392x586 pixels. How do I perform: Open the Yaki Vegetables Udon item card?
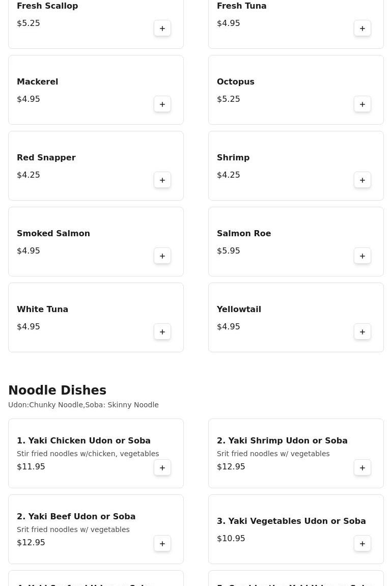(x=296, y=529)
